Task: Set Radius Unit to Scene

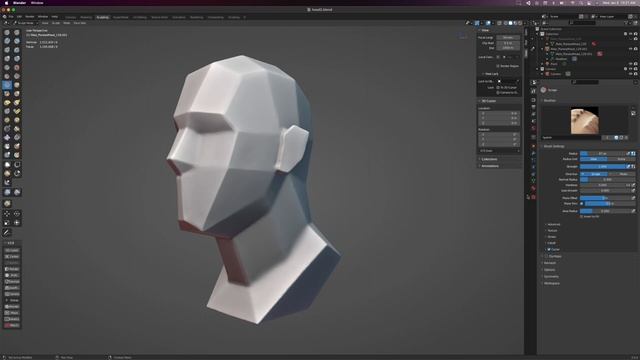Action: point(621,159)
